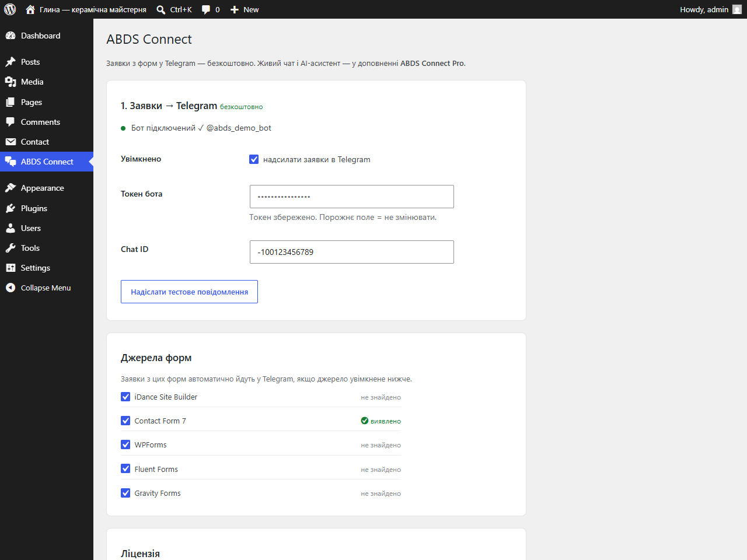The height and width of the screenshot is (560, 747).
Task: Click the Ctrl+K search magnifier icon
Action: [x=161, y=10]
